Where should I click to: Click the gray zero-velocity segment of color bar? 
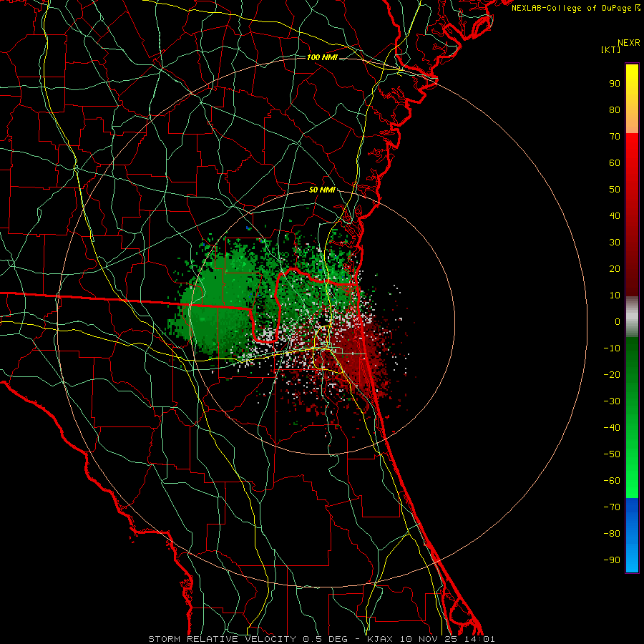(x=632, y=317)
